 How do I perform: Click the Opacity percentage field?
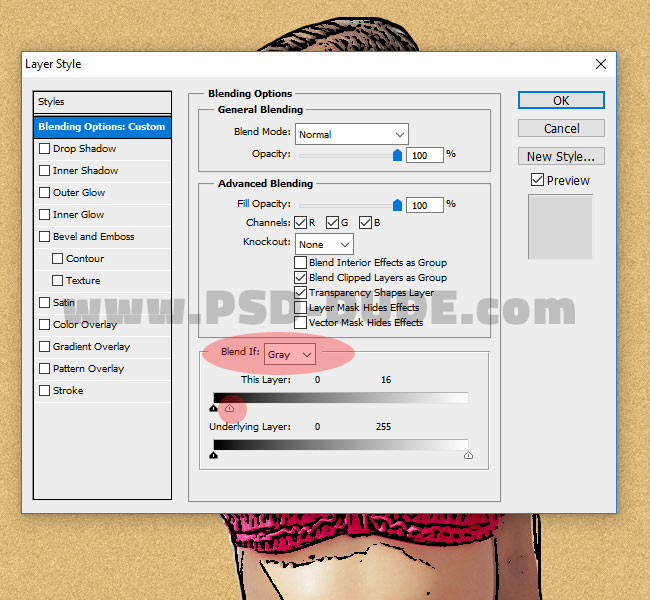(x=425, y=155)
